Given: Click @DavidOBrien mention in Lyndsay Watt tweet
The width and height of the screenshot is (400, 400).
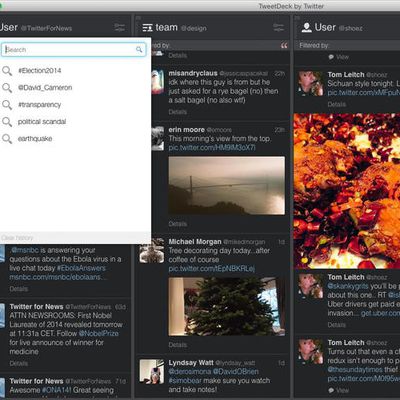Looking at the screenshot, I should click(236, 372).
